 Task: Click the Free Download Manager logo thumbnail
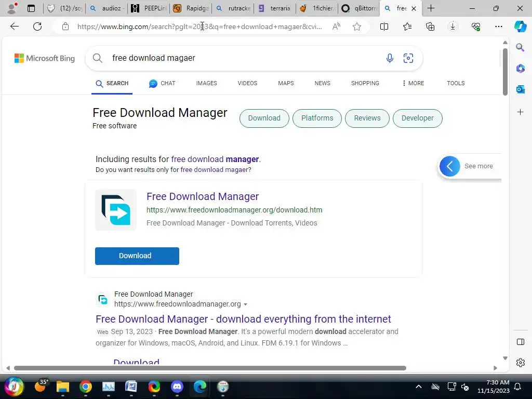coord(116,210)
